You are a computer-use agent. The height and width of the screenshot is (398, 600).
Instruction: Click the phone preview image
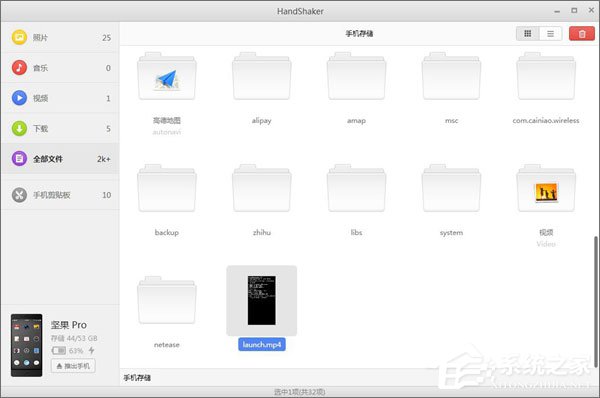click(26, 345)
